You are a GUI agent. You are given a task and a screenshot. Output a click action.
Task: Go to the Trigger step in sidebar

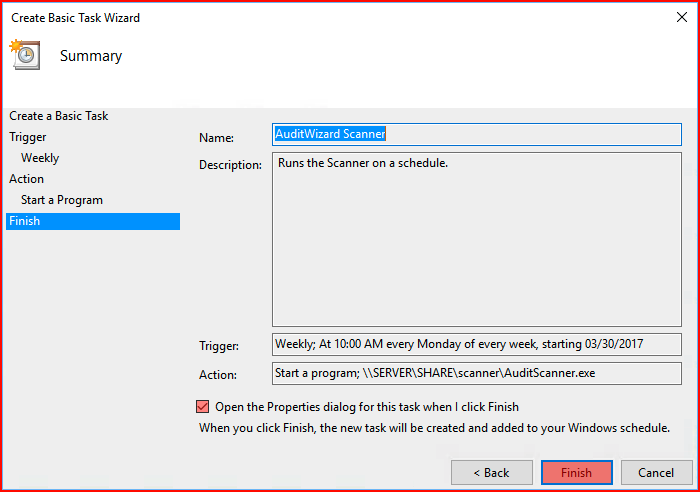28,137
